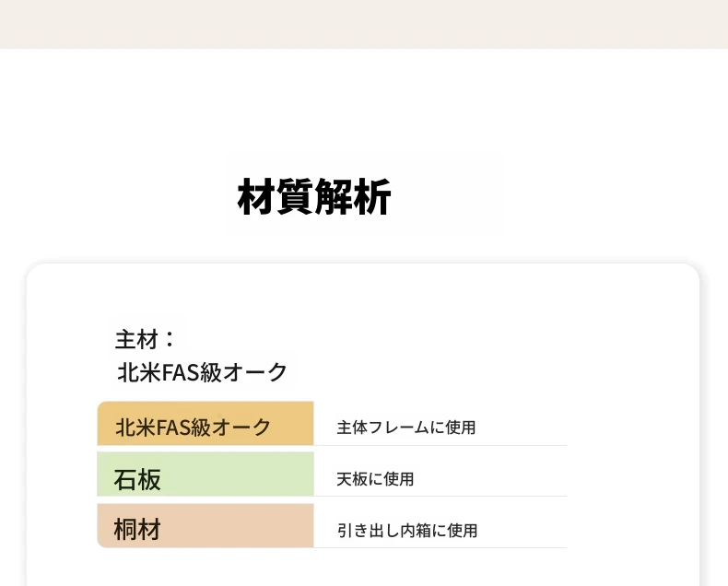
Task: Click the divider under 主体フレームに使用 row
Action: tap(440, 445)
